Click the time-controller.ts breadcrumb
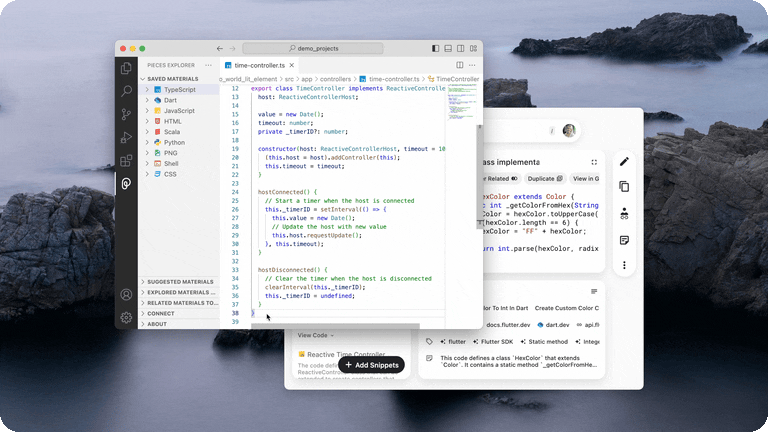 pyautogui.click(x=389, y=79)
